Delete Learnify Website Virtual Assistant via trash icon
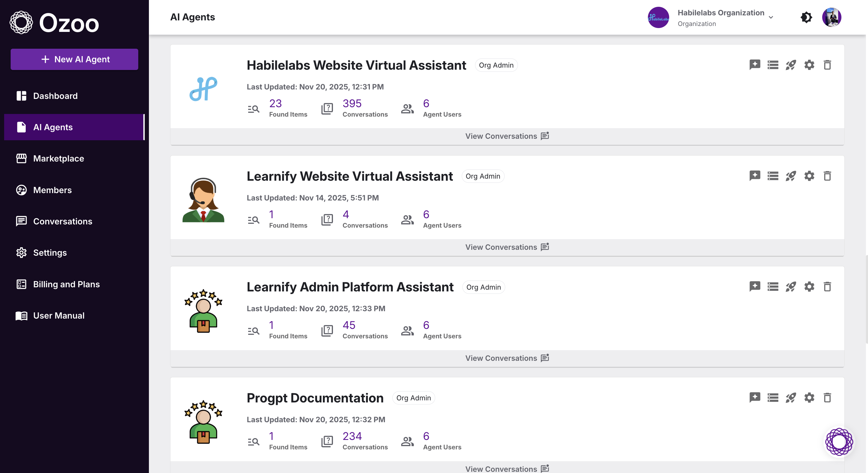868x473 pixels. click(x=827, y=176)
